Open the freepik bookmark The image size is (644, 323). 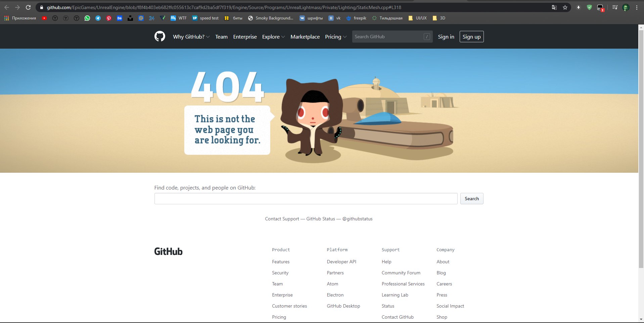tap(356, 18)
